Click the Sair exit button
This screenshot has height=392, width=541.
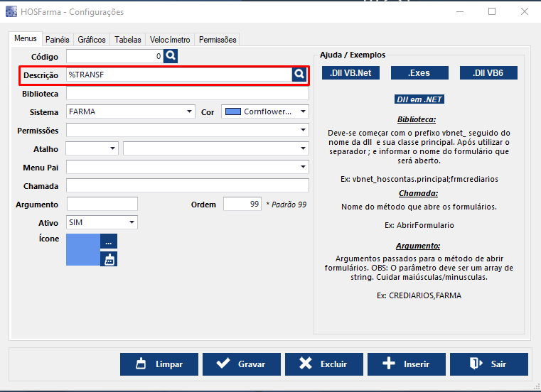click(x=488, y=364)
